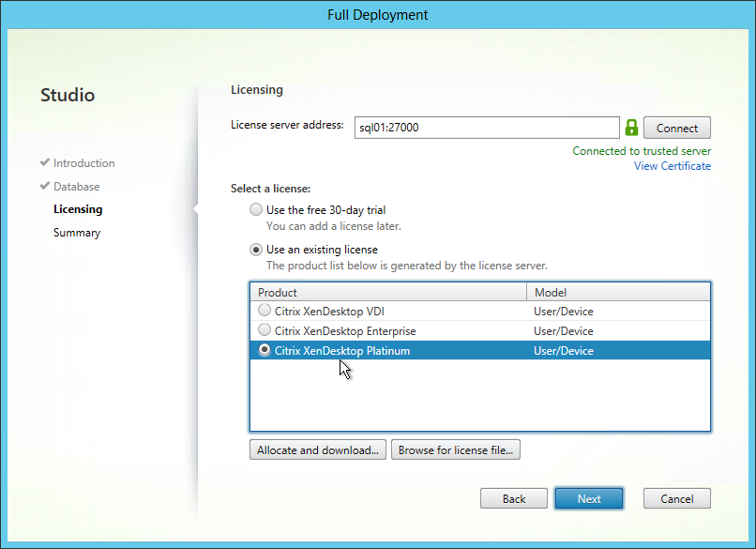This screenshot has height=549, width=756.
Task: Sort license list by Product column
Action: 388,293
